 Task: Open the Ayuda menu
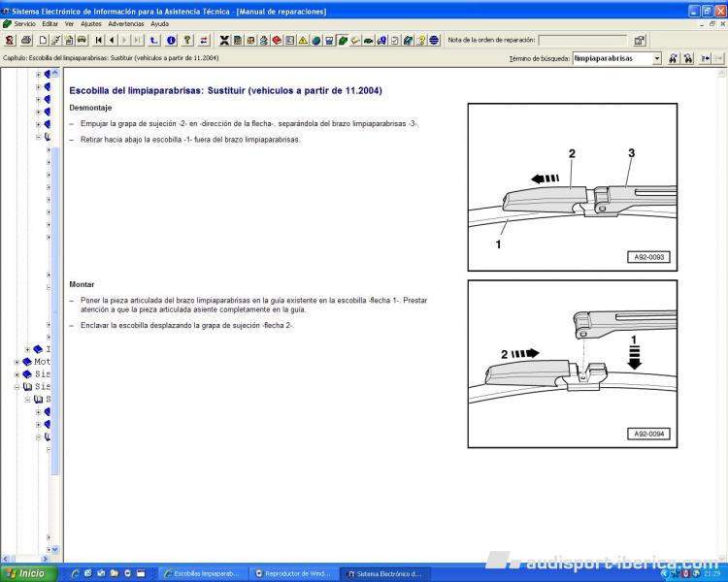click(160, 23)
